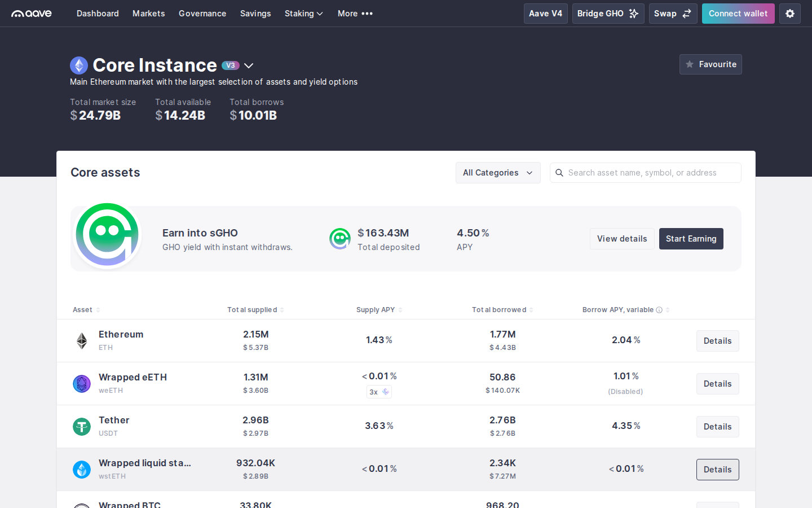The image size is (812, 508).
Task: Click Ethereum's 2.15M total supplied value
Action: [256, 334]
